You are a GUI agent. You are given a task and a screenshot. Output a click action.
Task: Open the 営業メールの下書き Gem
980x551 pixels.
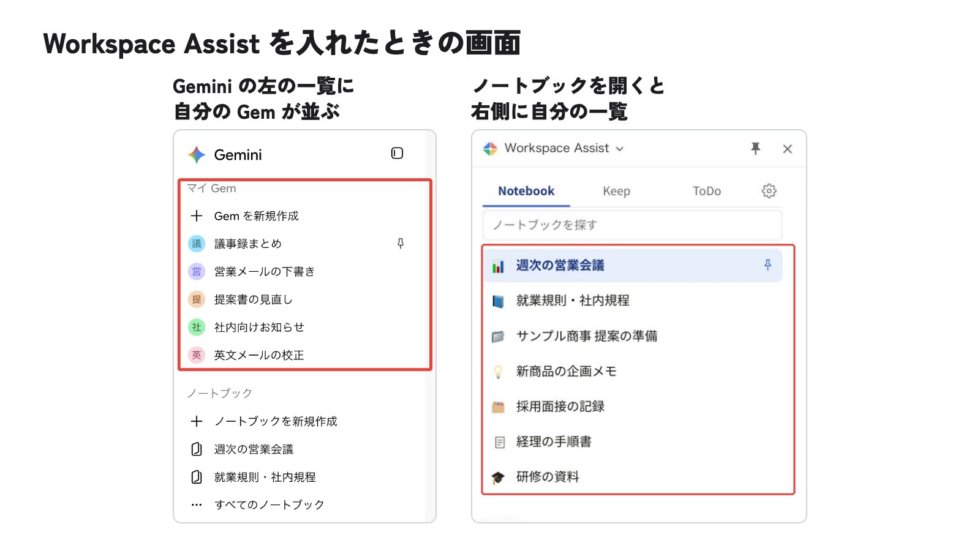(264, 271)
